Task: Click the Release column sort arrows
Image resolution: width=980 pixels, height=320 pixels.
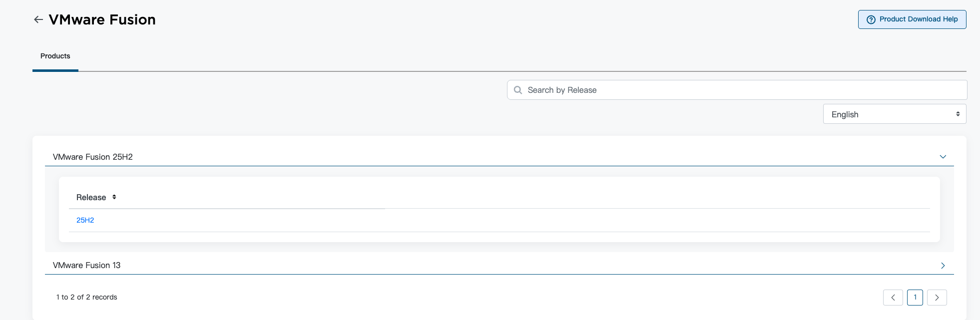Action: [114, 197]
